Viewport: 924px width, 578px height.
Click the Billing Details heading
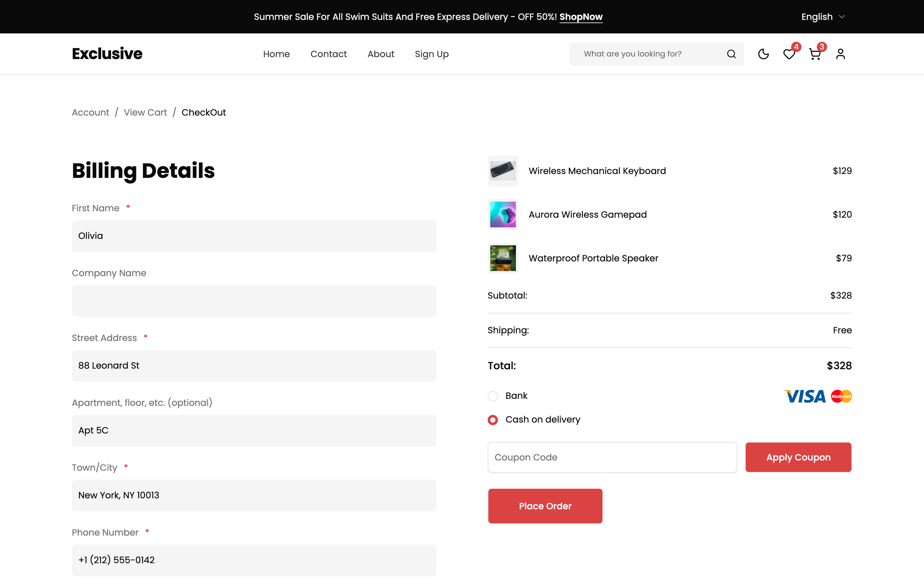[x=143, y=171]
